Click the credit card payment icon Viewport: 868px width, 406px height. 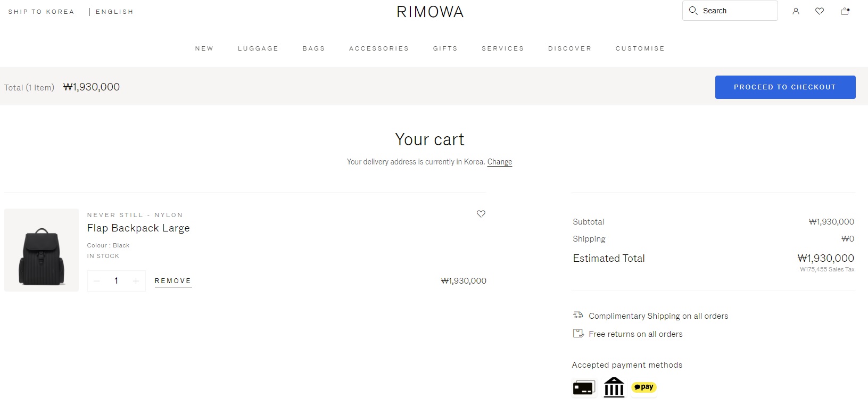584,388
